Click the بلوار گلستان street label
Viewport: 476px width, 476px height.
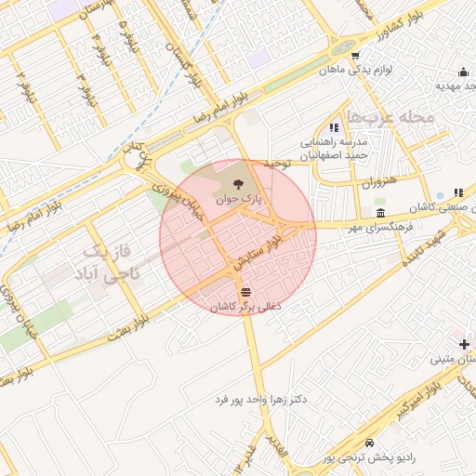click(184, 65)
